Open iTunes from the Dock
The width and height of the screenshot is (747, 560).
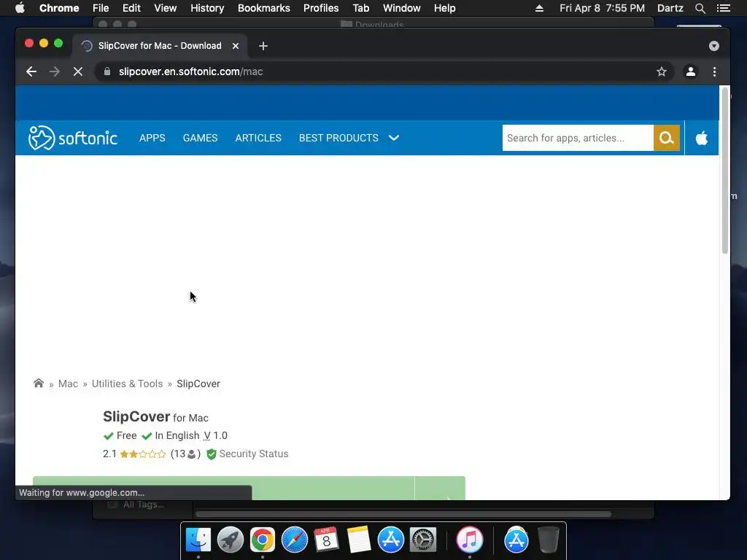click(x=470, y=540)
